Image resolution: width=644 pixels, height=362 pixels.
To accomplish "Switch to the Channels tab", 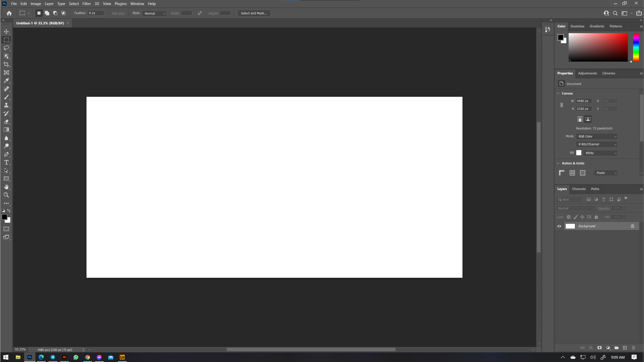I will coord(579,189).
